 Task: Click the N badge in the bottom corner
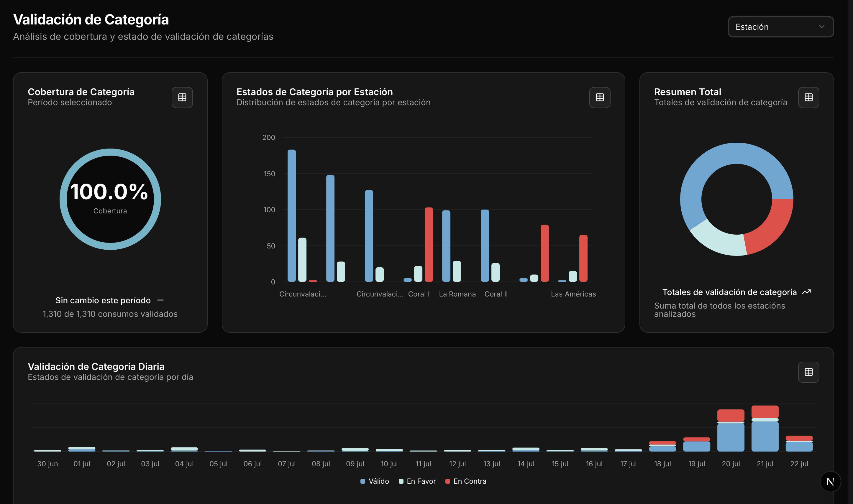click(831, 481)
